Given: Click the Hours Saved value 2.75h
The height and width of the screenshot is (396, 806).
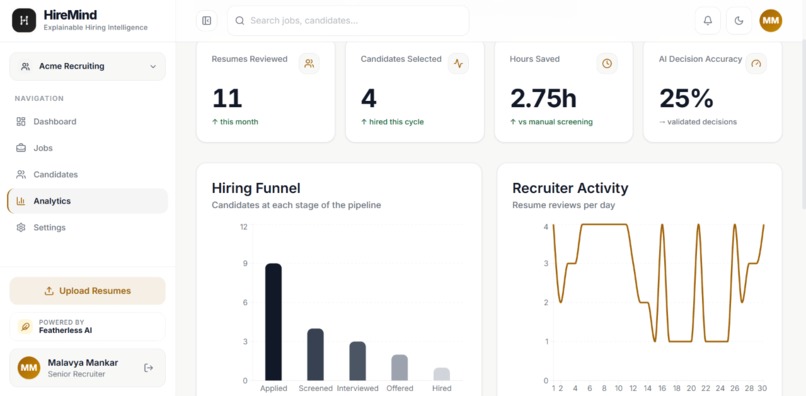Looking at the screenshot, I should pyautogui.click(x=543, y=98).
